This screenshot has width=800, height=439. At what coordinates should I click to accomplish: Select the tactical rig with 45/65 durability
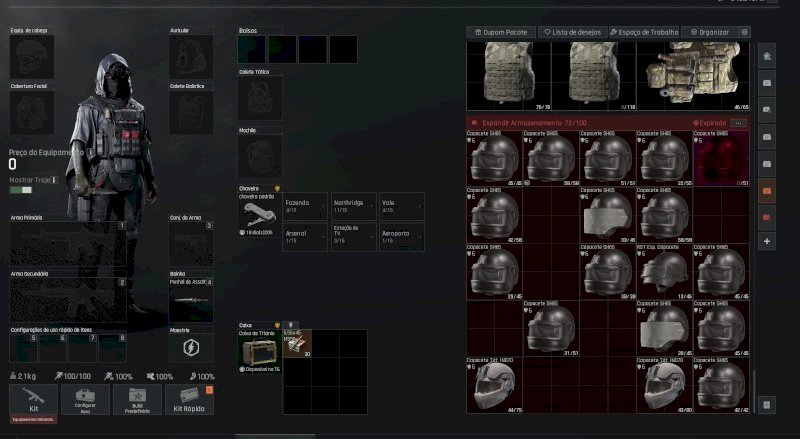coord(693,76)
